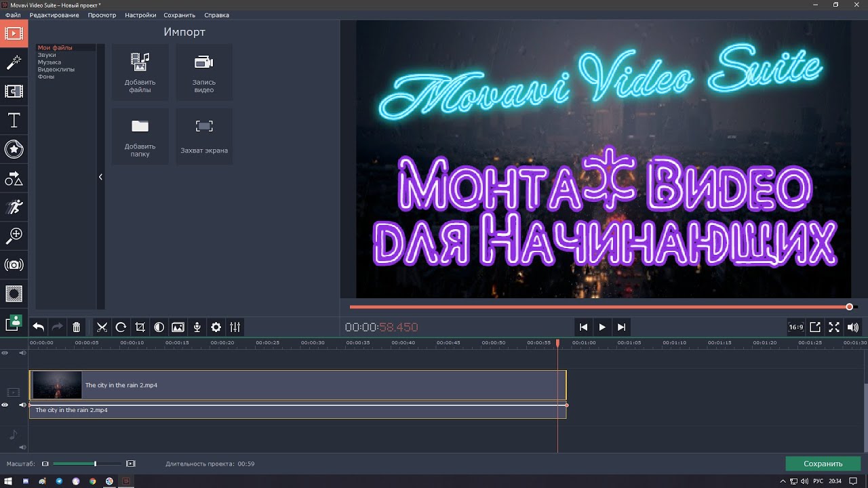
Task: Collapse the import category sidebar arrow
Action: 100,177
